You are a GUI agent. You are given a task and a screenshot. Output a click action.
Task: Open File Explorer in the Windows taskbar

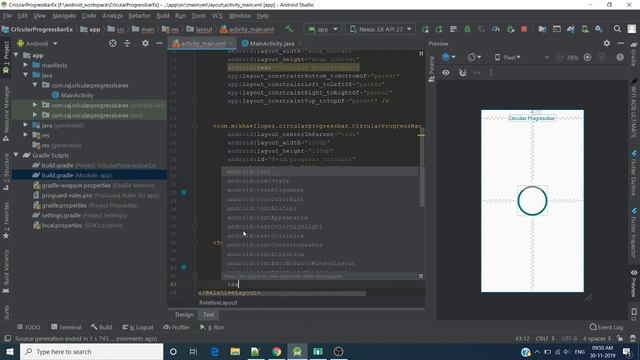[x=235, y=351]
